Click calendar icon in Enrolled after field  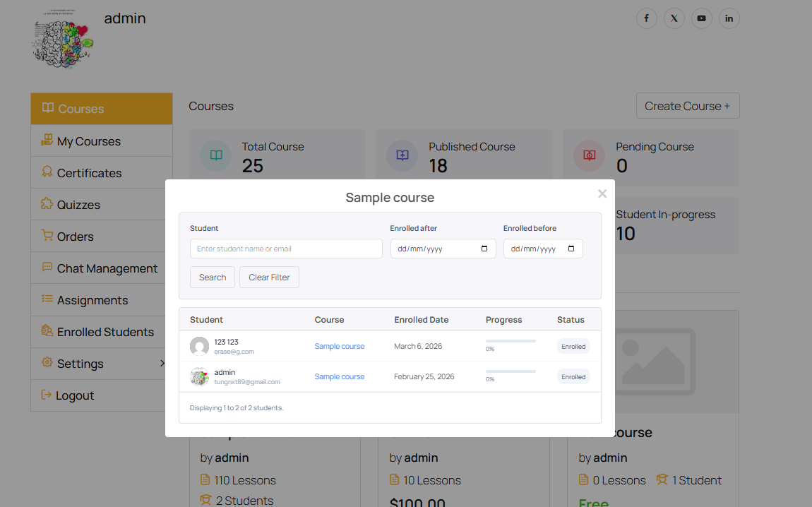pos(484,249)
